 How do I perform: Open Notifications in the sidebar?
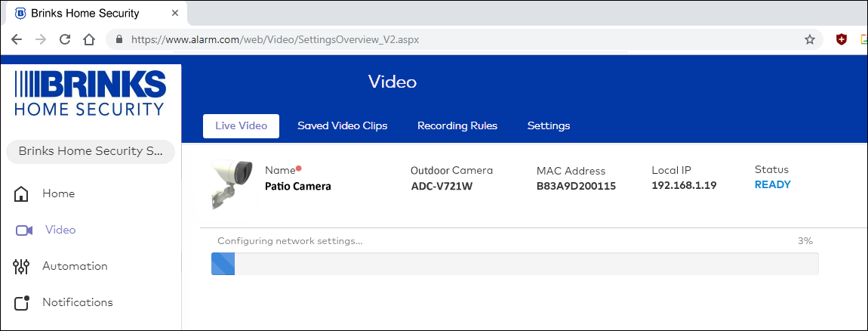(78, 302)
